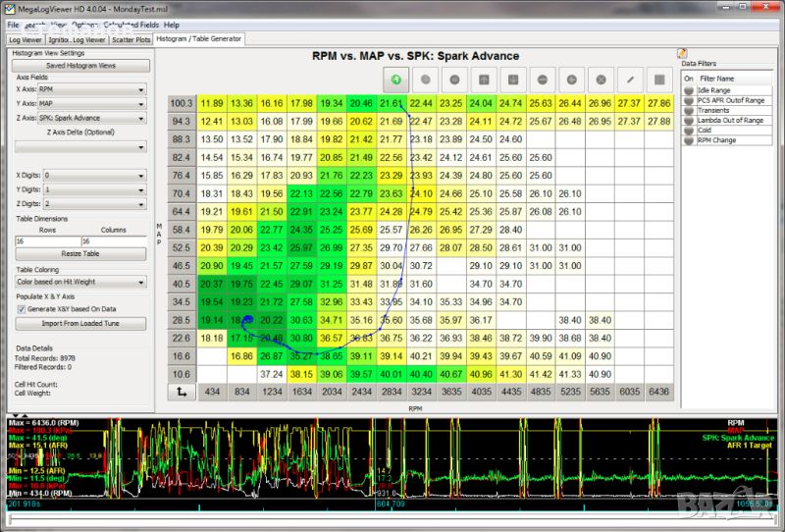This screenshot has width=785, height=532.
Task: Click the up-arrow icon in the table toolbar
Action: click(x=485, y=79)
